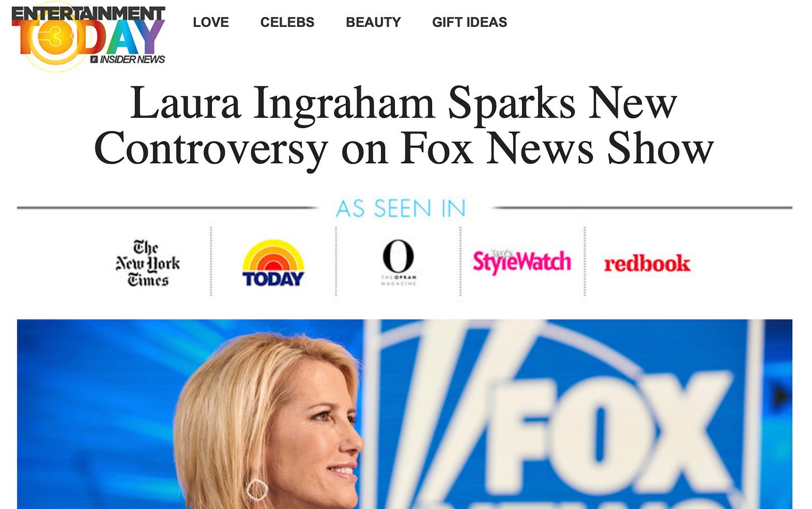The width and height of the screenshot is (812, 509).
Task: Click the Laura Ingraham article headline
Action: (404, 125)
